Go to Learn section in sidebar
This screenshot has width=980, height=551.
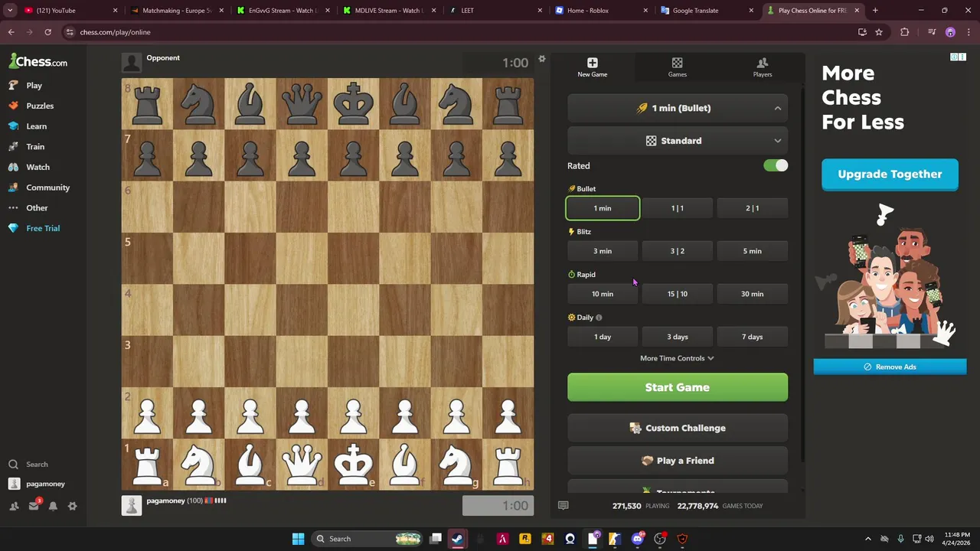(x=28, y=126)
